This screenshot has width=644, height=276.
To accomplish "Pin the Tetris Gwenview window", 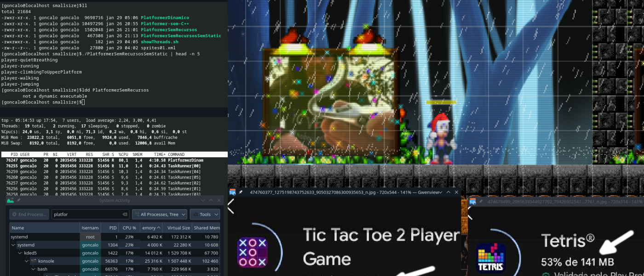I will 480,201.
